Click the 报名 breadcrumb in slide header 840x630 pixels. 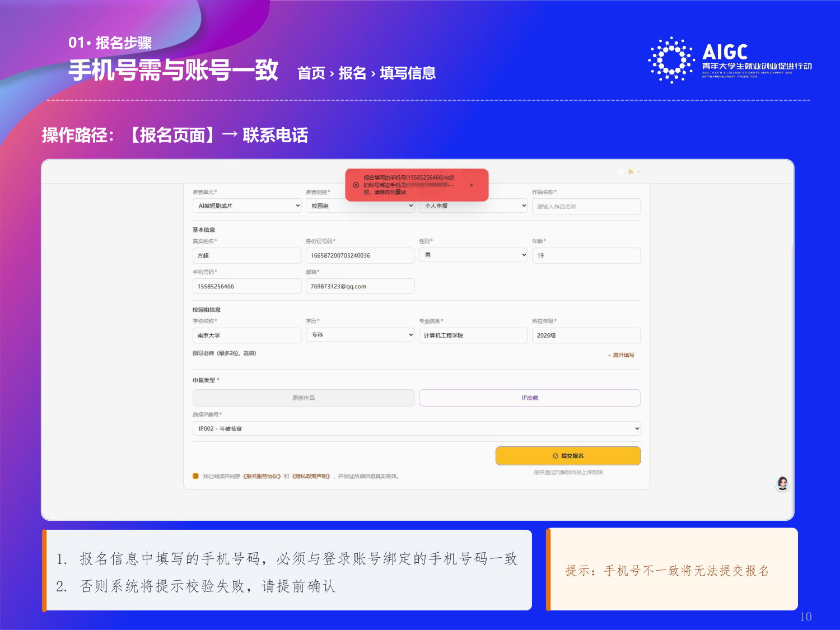click(x=352, y=73)
